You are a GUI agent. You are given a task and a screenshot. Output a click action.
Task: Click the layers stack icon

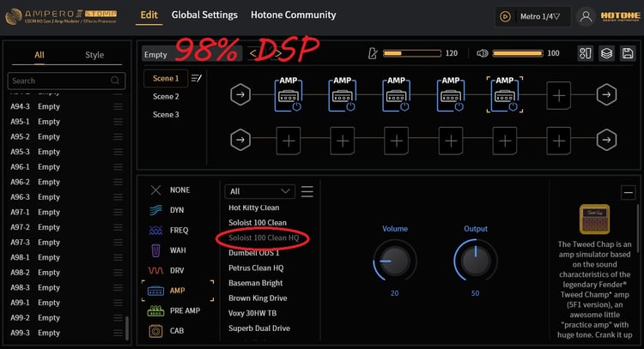(x=606, y=53)
